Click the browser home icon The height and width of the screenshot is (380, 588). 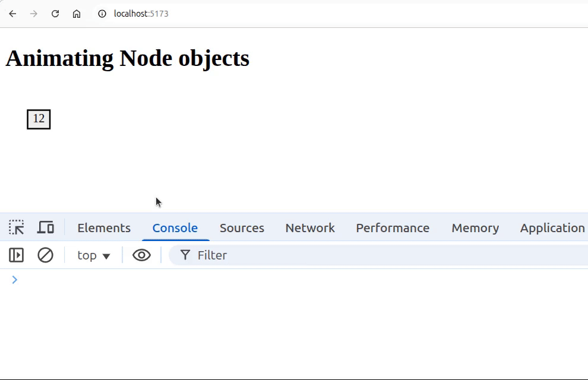77,13
